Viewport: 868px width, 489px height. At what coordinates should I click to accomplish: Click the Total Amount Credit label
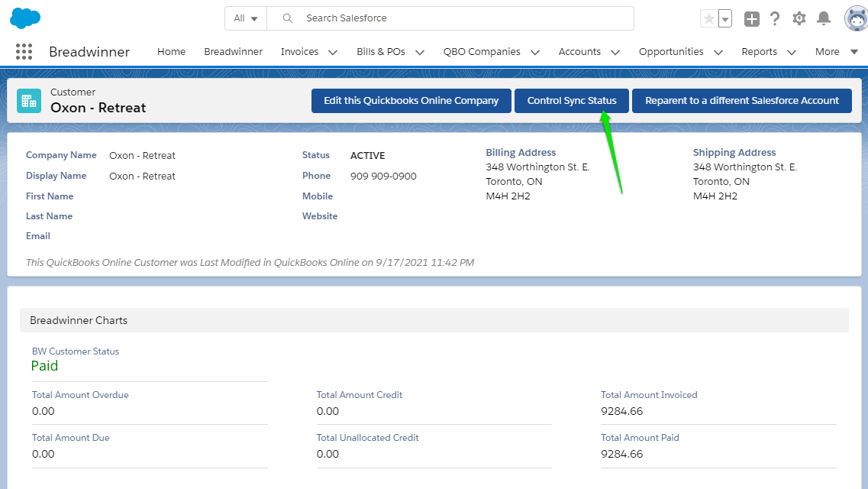pyautogui.click(x=360, y=395)
